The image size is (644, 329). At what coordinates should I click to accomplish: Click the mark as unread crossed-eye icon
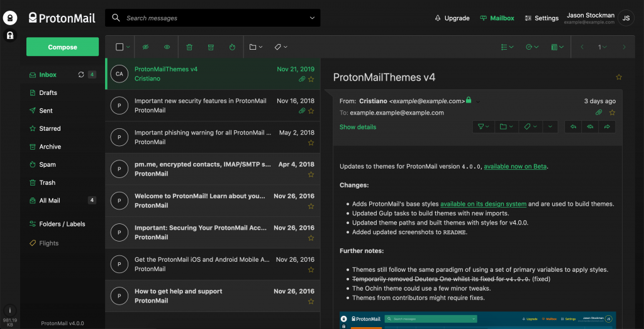coord(145,47)
